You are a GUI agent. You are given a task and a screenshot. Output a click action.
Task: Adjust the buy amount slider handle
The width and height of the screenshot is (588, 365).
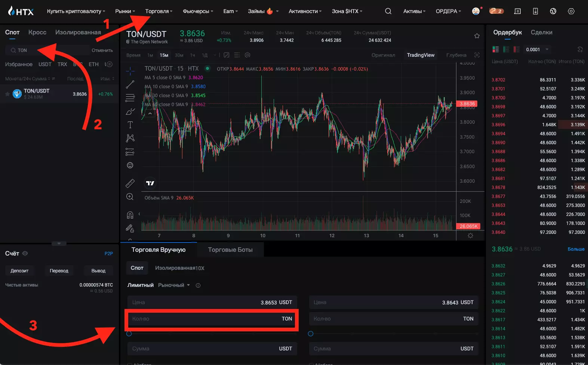129,334
